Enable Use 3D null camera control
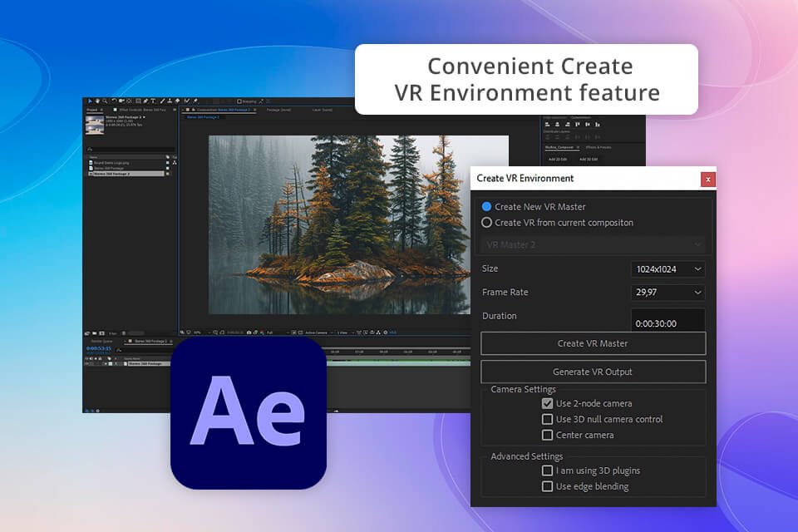The width and height of the screenshot is (798, 532). pyautogui.click(x=547, y=419)
